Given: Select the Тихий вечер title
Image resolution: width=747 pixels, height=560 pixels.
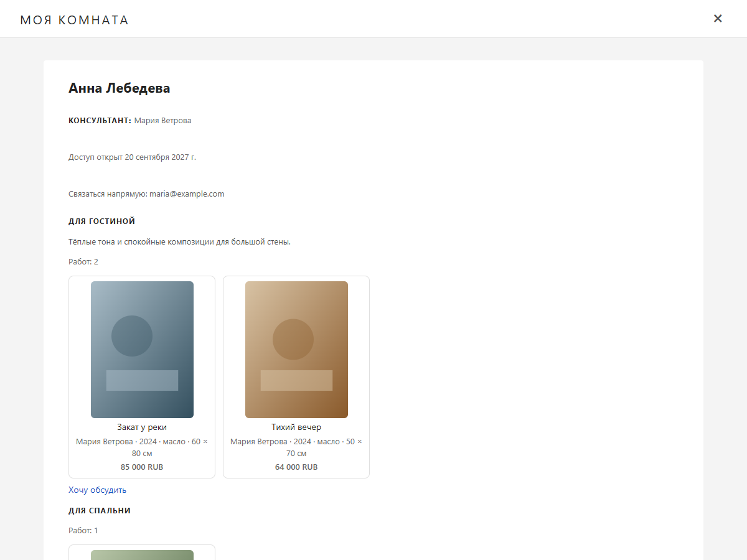Looking at the screenshot, I should [x=296, y=427].
